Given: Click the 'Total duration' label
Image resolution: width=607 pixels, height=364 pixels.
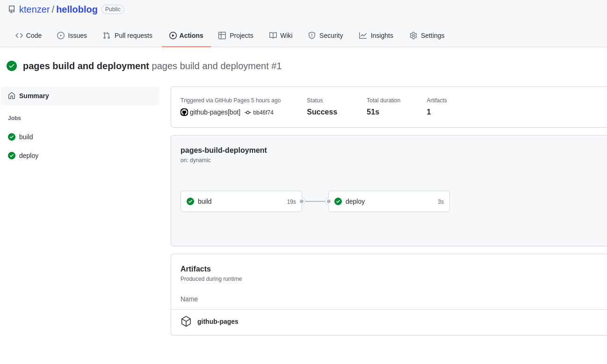Looking at the screenshot, I should [383, 100].
